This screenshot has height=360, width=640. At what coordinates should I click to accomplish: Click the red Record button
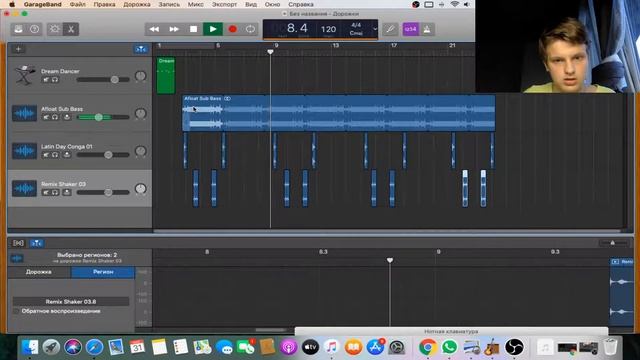tap(233, 29)
